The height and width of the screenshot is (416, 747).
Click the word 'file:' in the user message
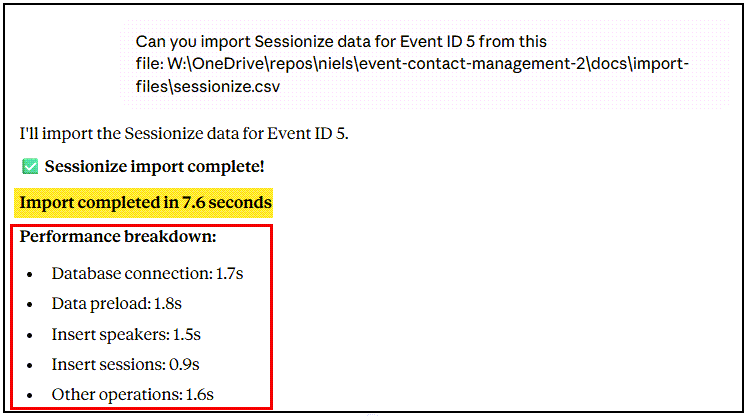coord(153,64)
